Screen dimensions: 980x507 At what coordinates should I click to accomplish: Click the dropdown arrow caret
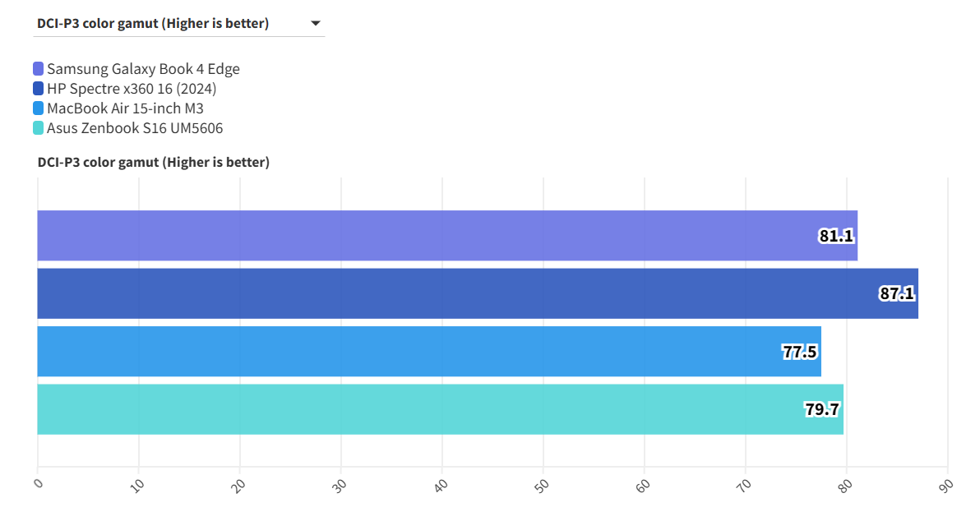coord(316,23)
